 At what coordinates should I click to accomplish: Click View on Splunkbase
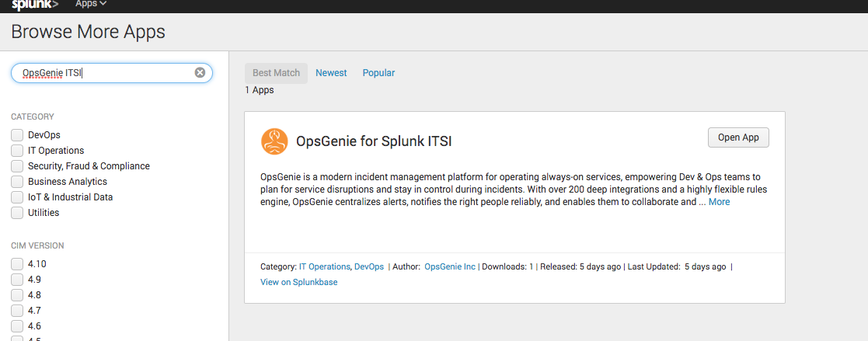point(299,282)
